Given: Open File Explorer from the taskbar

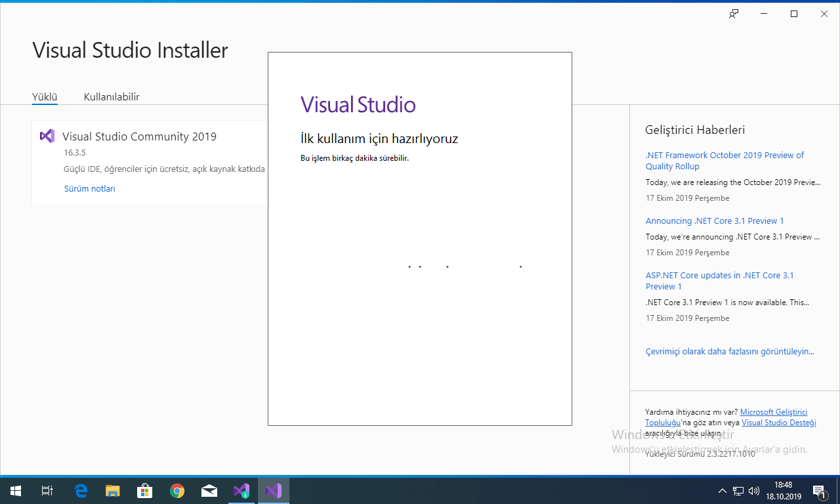Looking at the screenshot, I should coord(113,491).
